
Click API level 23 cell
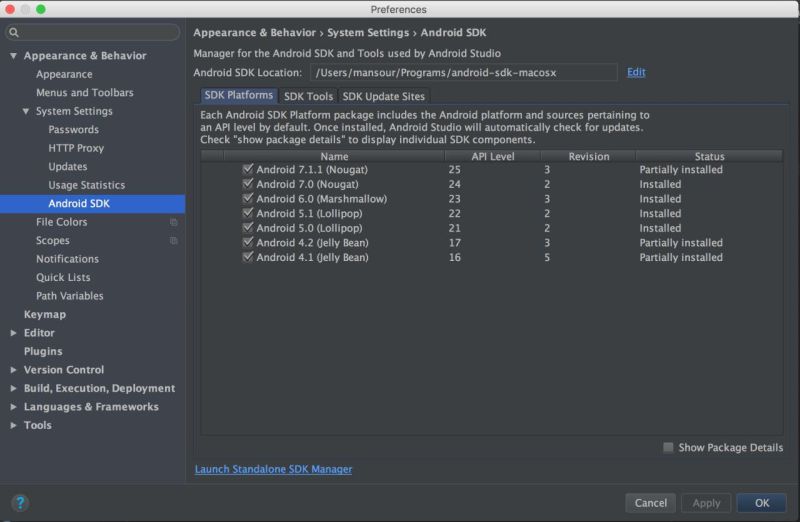pos(455,198)
